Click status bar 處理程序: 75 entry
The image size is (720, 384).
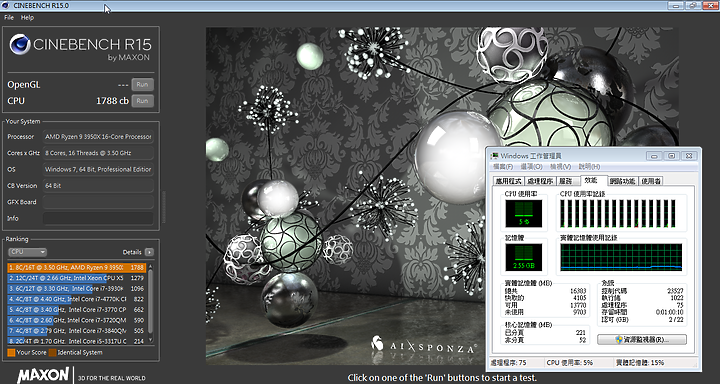[x=508, y=362]
